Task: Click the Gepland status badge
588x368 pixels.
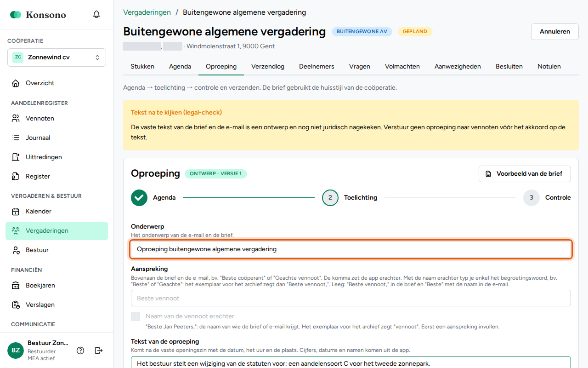Action: click(415, 32)
